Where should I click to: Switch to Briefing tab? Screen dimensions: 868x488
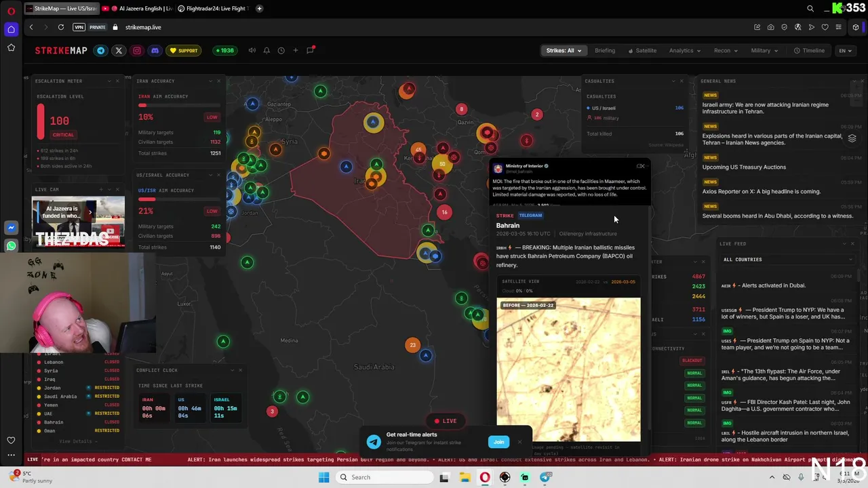605,51
